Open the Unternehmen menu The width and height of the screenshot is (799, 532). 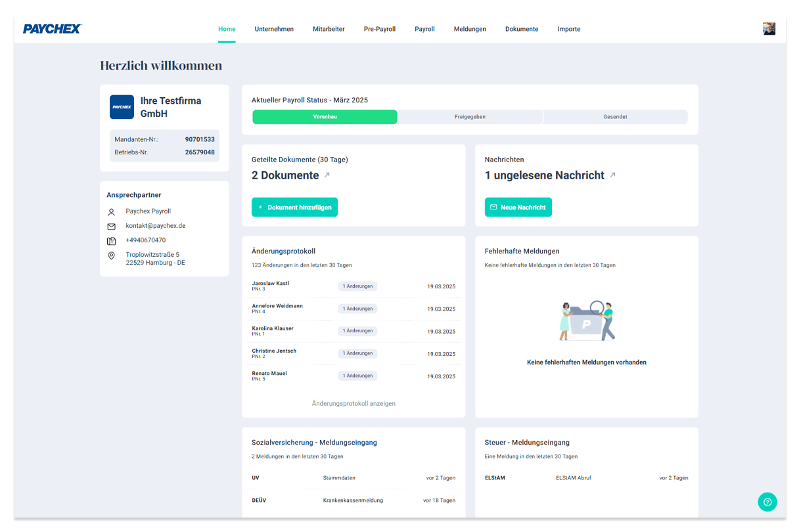(274, 29)
